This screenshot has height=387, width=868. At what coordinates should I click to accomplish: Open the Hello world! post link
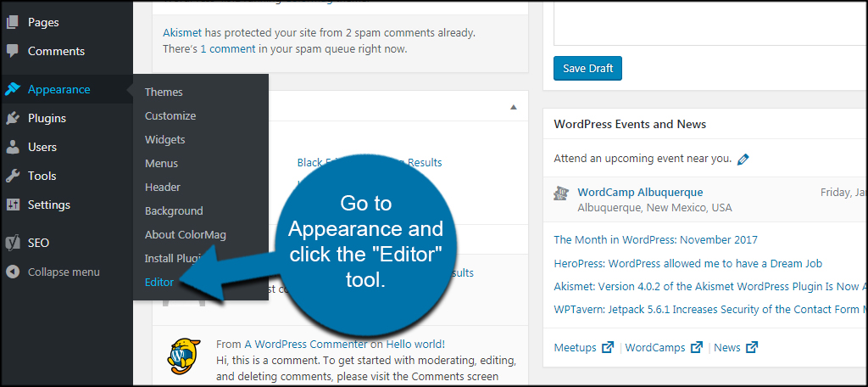415,345
